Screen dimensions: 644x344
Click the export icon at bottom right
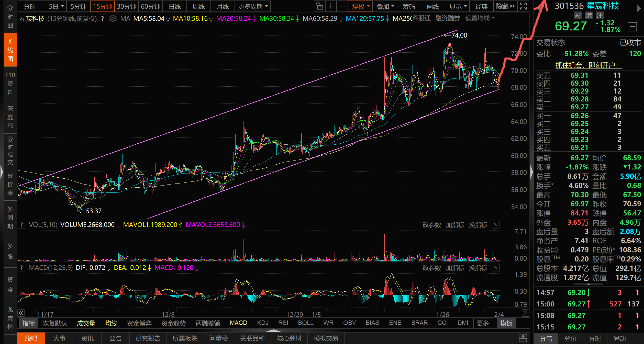coord(523,338)
